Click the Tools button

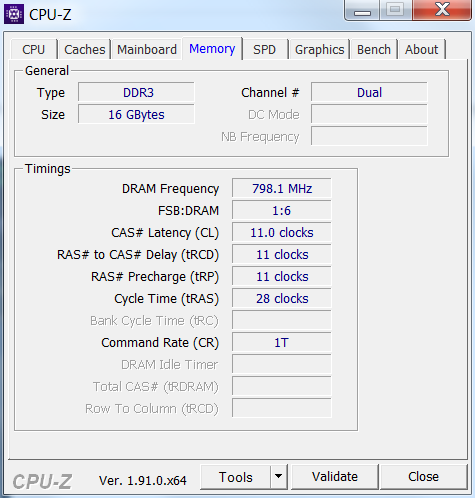235,477
